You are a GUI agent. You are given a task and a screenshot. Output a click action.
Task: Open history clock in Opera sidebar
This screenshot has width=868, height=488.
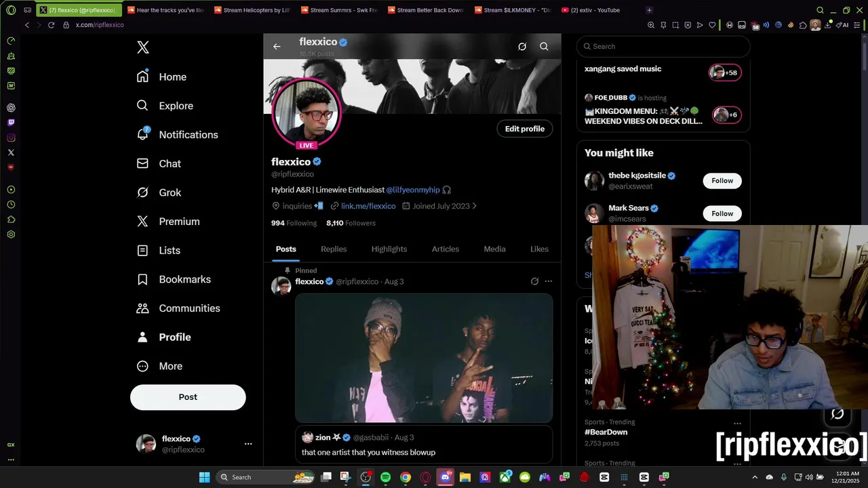click(x=11, y=205)
